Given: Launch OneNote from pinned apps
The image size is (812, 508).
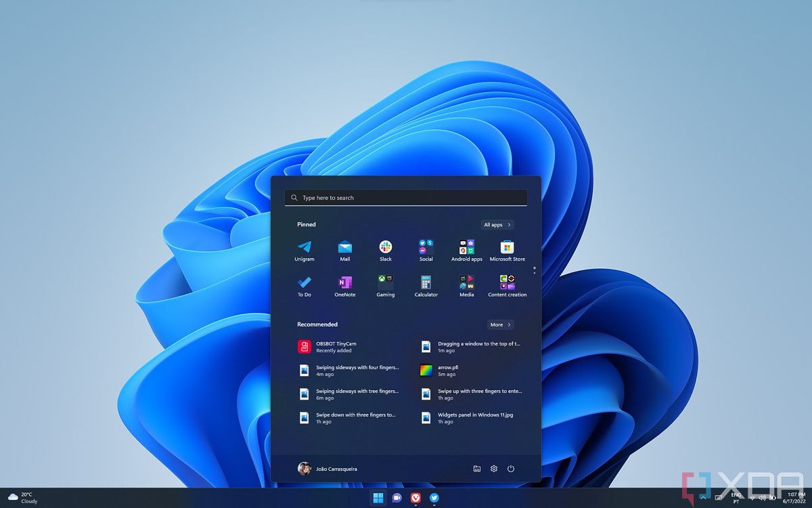Looking at the screenshot, I should [345, 287].
